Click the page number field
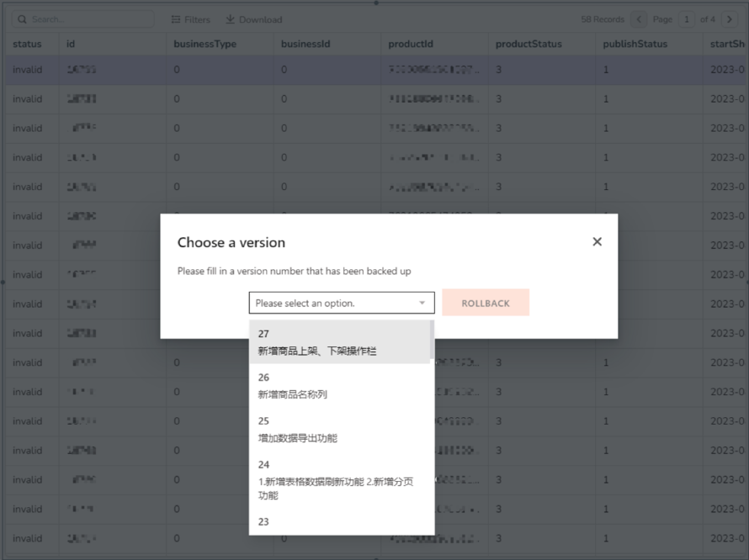Viewport: 749px width, 560px height. click(x=688, y=19)
